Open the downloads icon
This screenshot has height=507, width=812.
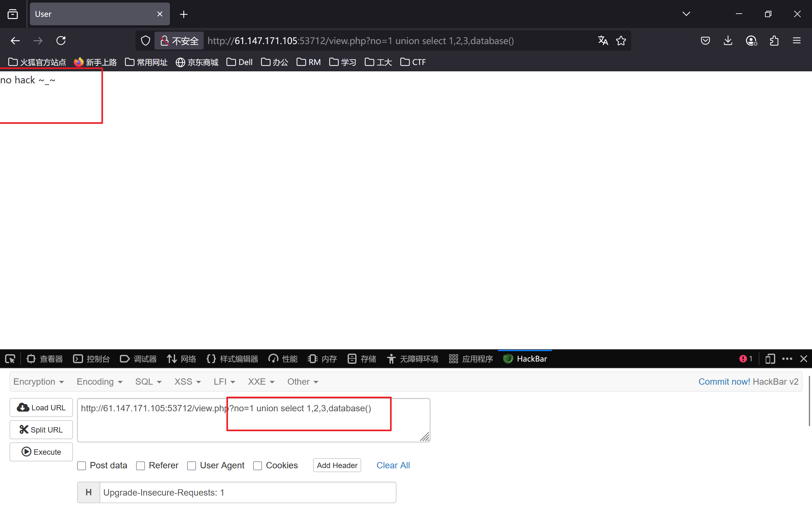[x=728, y=41]
